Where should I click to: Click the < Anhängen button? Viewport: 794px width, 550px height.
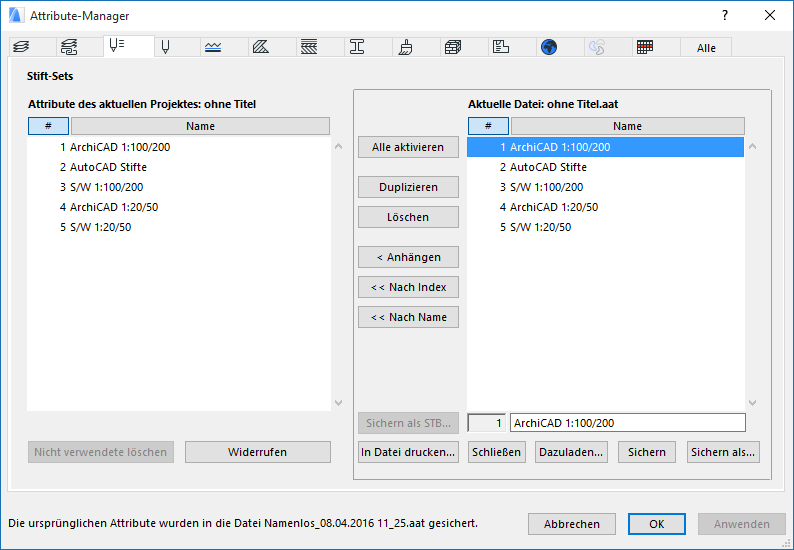coord(408,257)
